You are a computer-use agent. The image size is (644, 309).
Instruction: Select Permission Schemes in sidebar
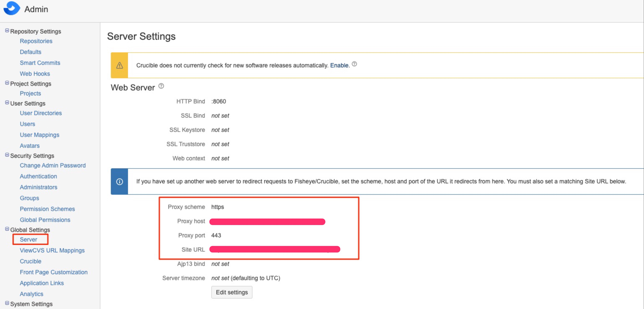click(47, 209)
